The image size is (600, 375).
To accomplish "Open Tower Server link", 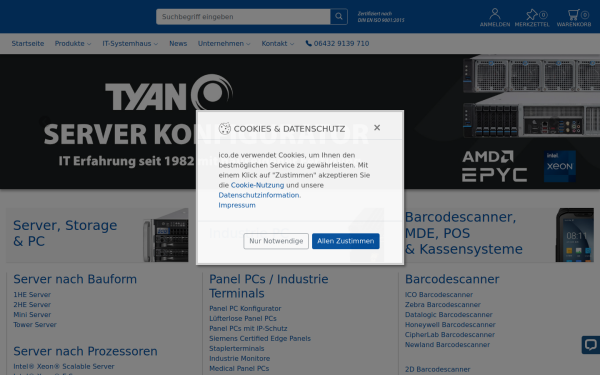I will pyautogui.click(x=35, y=324).
